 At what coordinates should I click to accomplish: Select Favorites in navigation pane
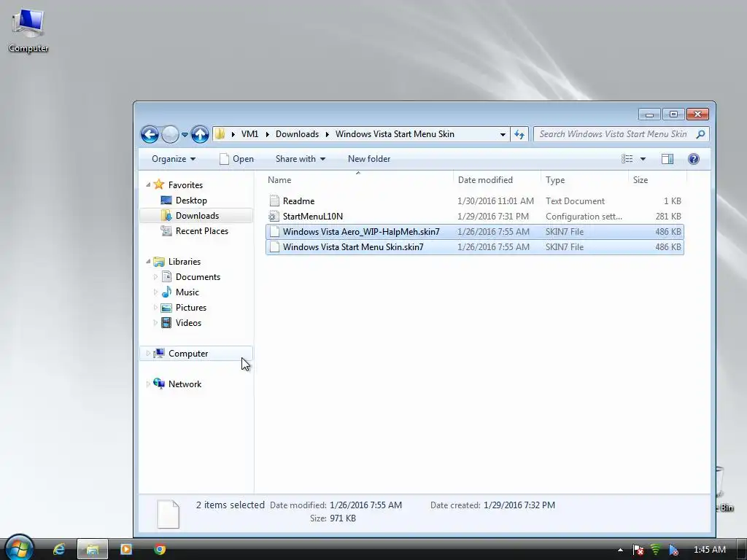pyautogui.click(x=185, y=184)
